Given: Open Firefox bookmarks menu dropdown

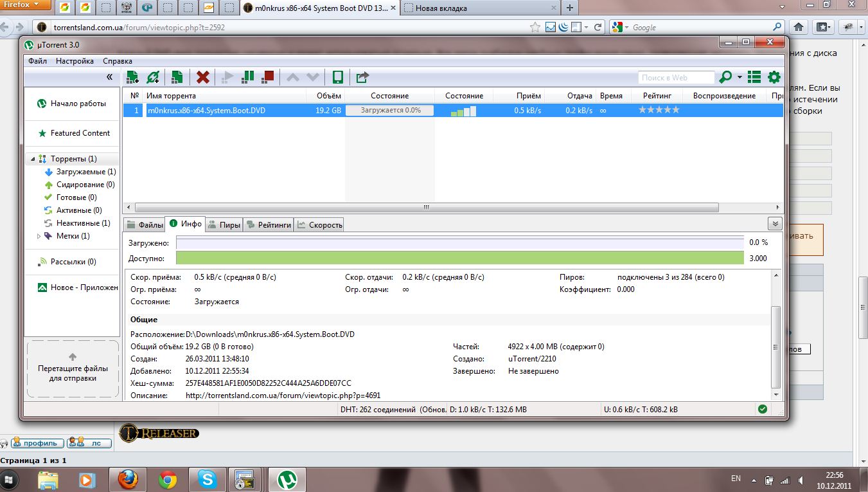Looking at the screenshot, I should pyautogui.click(x=822, y=27).
